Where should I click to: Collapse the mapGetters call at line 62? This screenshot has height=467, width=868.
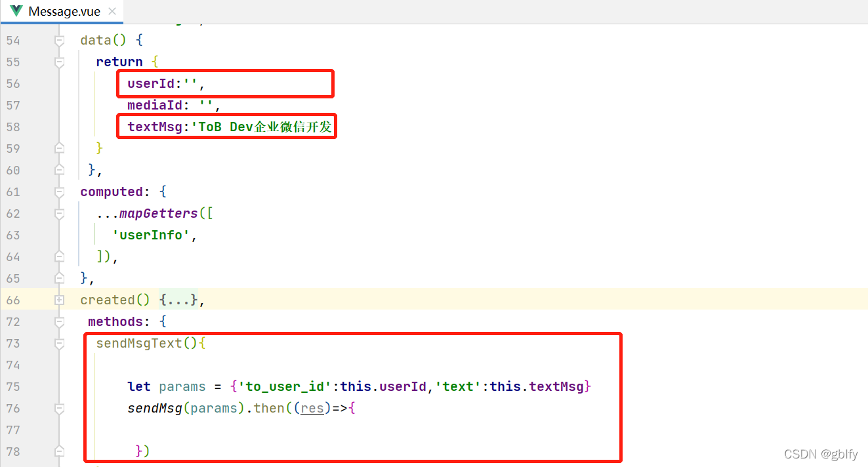(60, 214)
